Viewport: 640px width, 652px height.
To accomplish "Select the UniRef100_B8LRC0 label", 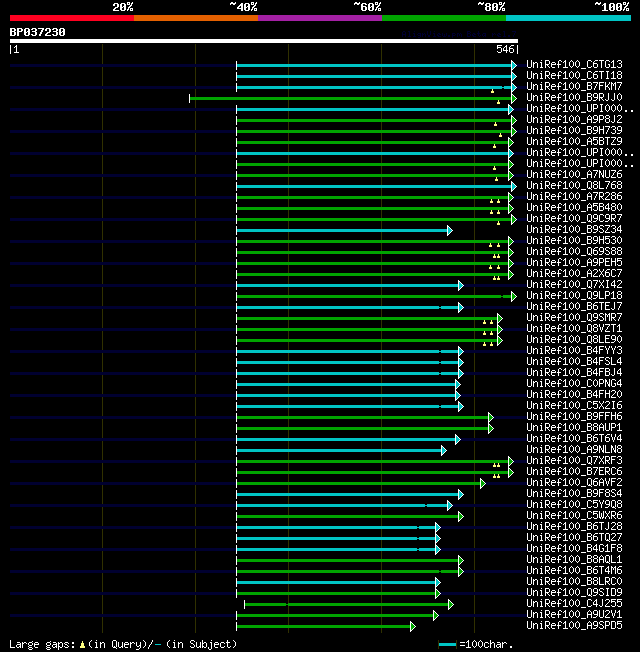I will click(574, 582).
